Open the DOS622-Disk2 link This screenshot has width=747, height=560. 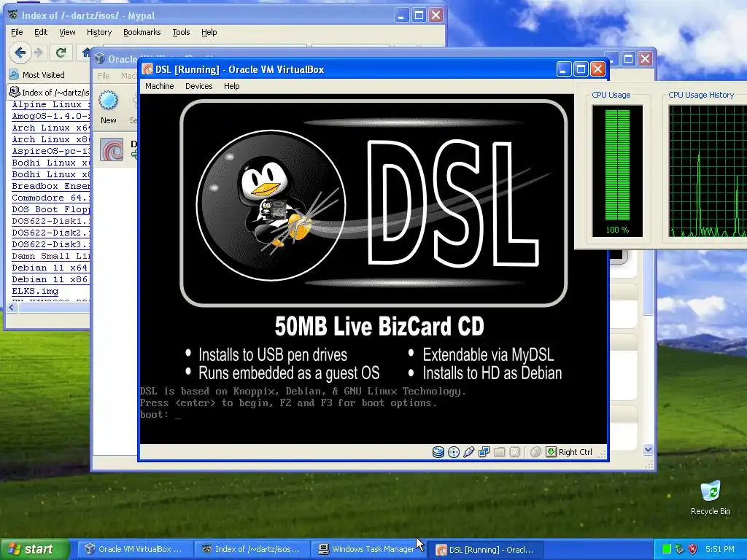point(50,233)
